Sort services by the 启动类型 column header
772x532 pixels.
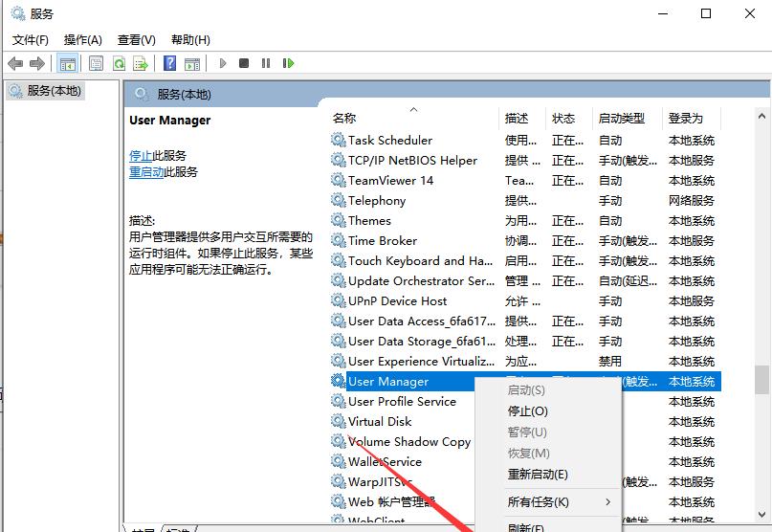click(622, 119)
